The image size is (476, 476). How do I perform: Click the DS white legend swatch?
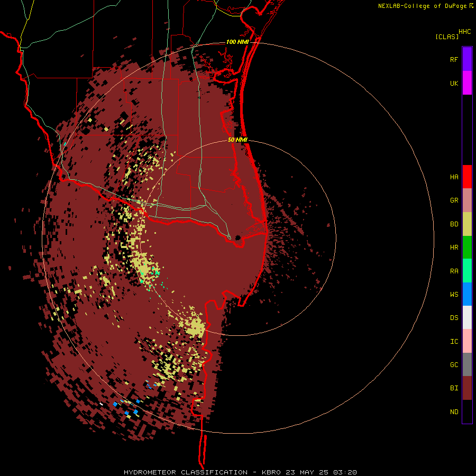[467, 317]
